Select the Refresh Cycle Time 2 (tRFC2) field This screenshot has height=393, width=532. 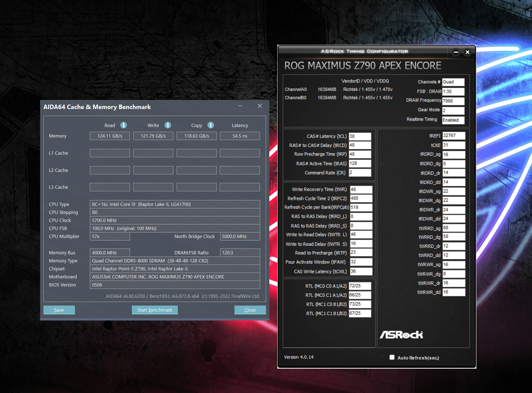pos(361,198)
